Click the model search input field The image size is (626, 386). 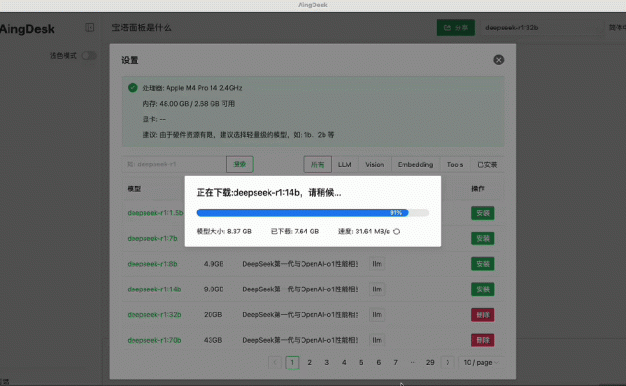pyautogui.click(x=174, y=164)
